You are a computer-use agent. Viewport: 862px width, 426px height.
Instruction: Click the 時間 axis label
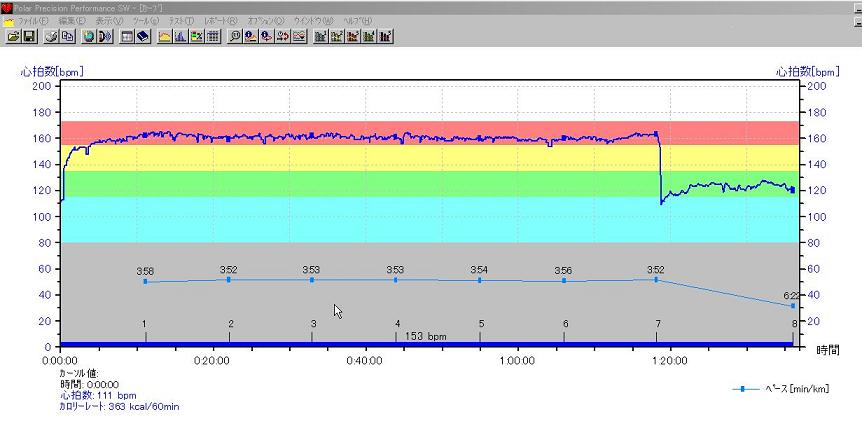(x=827, y=350)
